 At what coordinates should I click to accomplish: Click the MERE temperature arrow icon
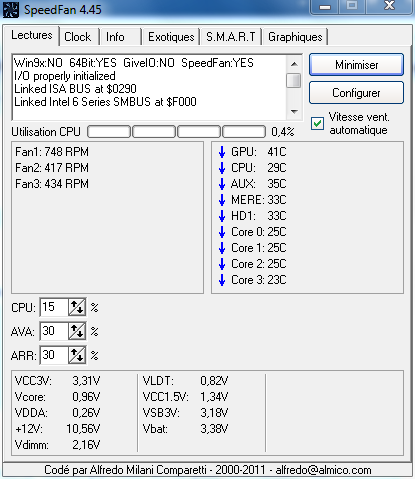pos(222,200)
